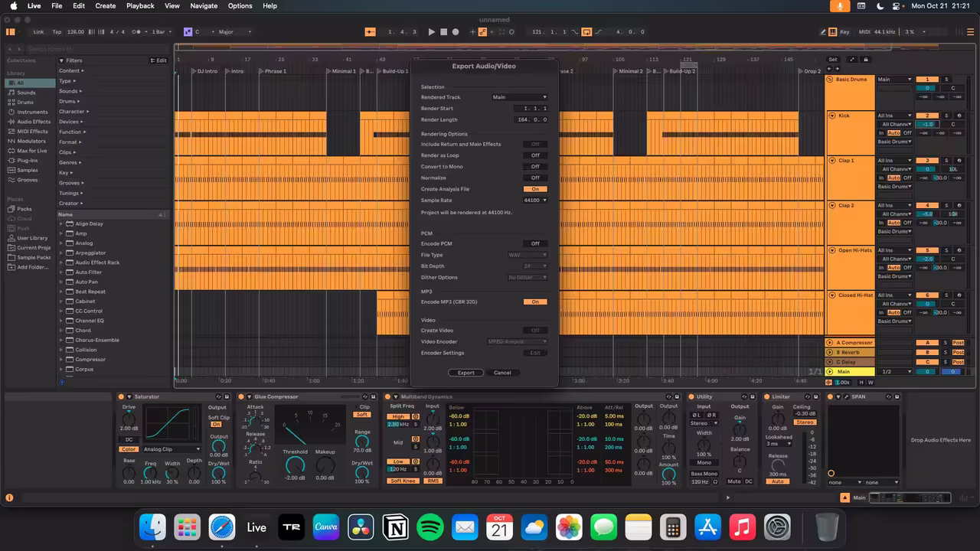Viewport: 980px width, 551px height.
Task: Toggle the Scale Mode icon
Action: [x=188, y=32]
